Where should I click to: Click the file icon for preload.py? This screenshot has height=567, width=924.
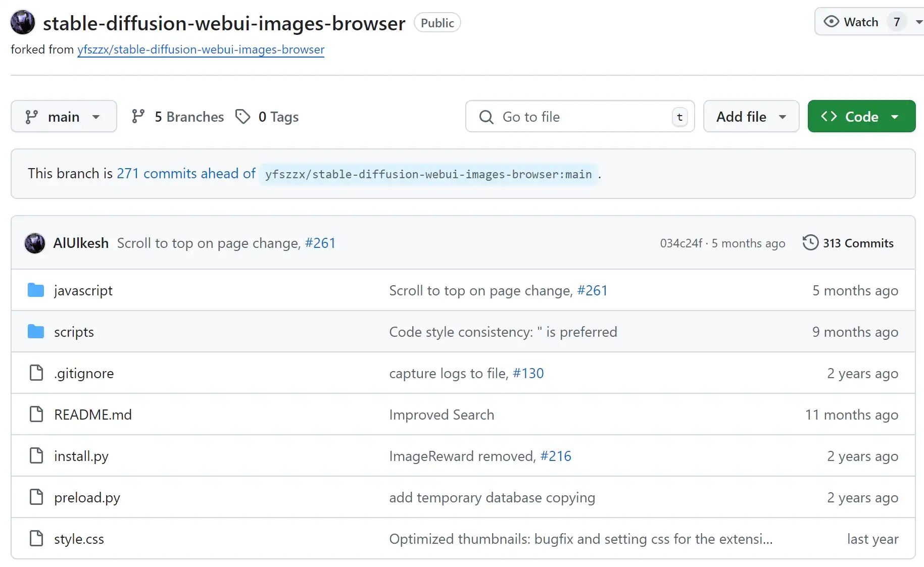36,497
